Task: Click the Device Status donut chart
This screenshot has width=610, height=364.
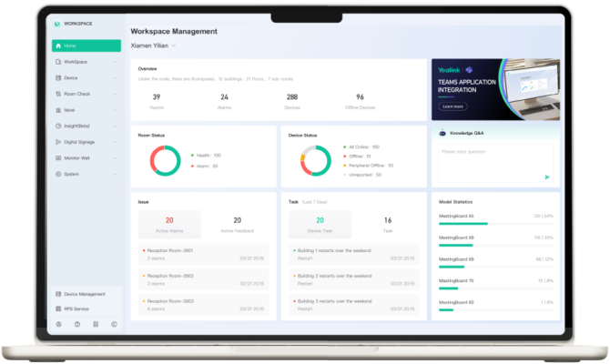Action: [x=316, y=160]
